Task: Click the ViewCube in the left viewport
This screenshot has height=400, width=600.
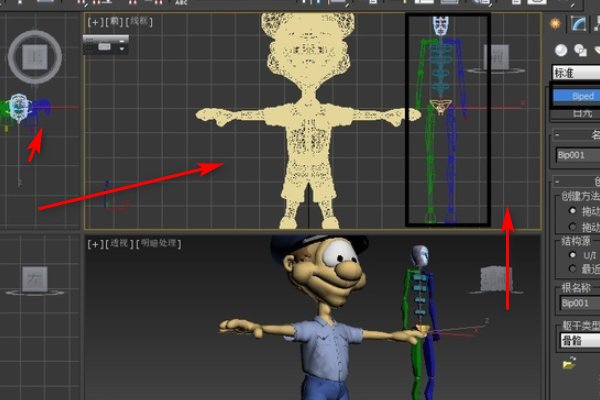Action: tap(35, 279)
